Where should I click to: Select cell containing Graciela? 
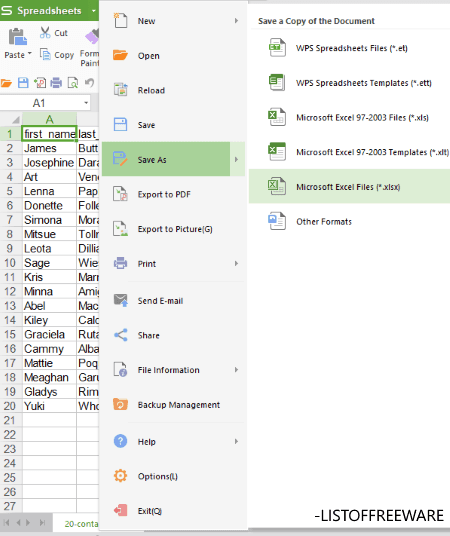pos(50,334)
